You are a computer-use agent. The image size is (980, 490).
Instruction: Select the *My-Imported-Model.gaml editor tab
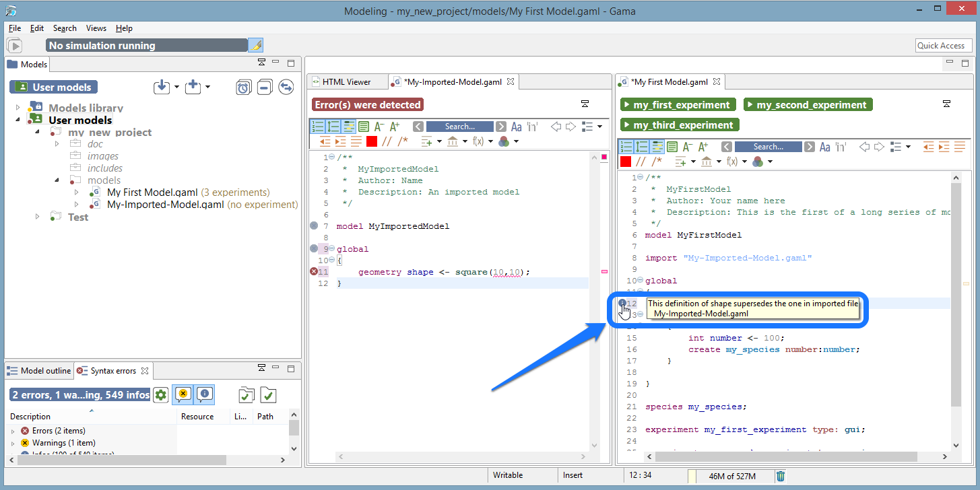453,81
